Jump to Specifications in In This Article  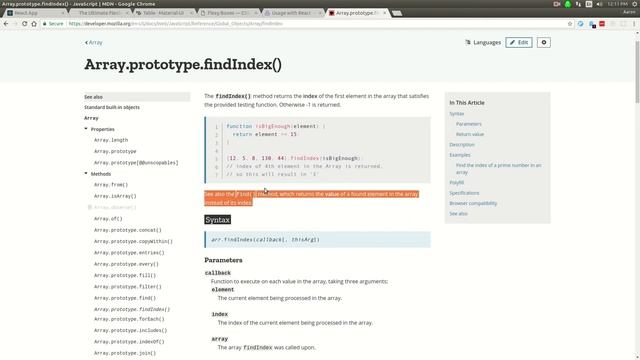tap(464, 193)
